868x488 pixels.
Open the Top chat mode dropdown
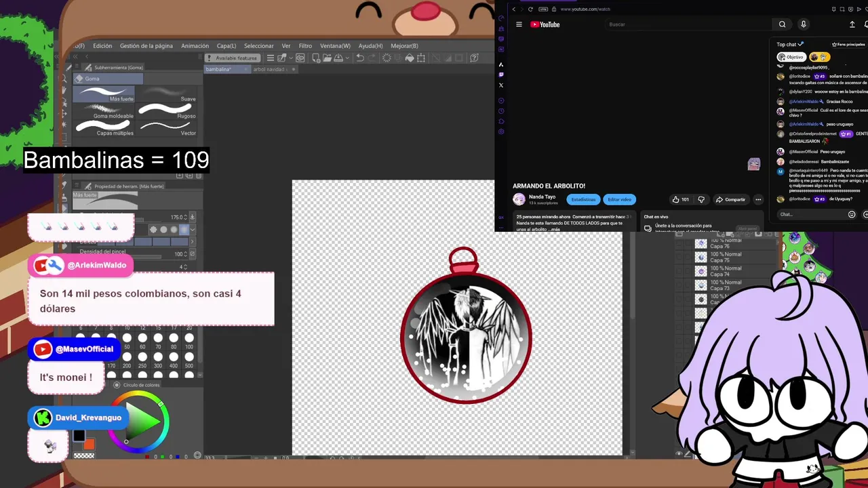tap(790, 44)
